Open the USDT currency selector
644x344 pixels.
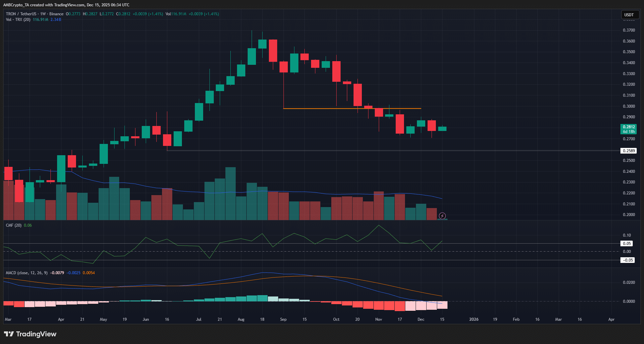pyautogui.click(x=630, y=15)
